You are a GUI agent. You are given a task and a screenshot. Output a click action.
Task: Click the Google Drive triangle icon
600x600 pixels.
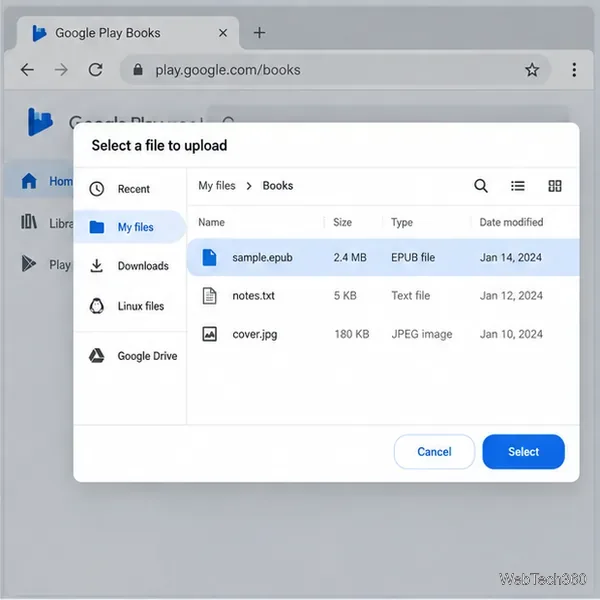click(x=96, y=355)
